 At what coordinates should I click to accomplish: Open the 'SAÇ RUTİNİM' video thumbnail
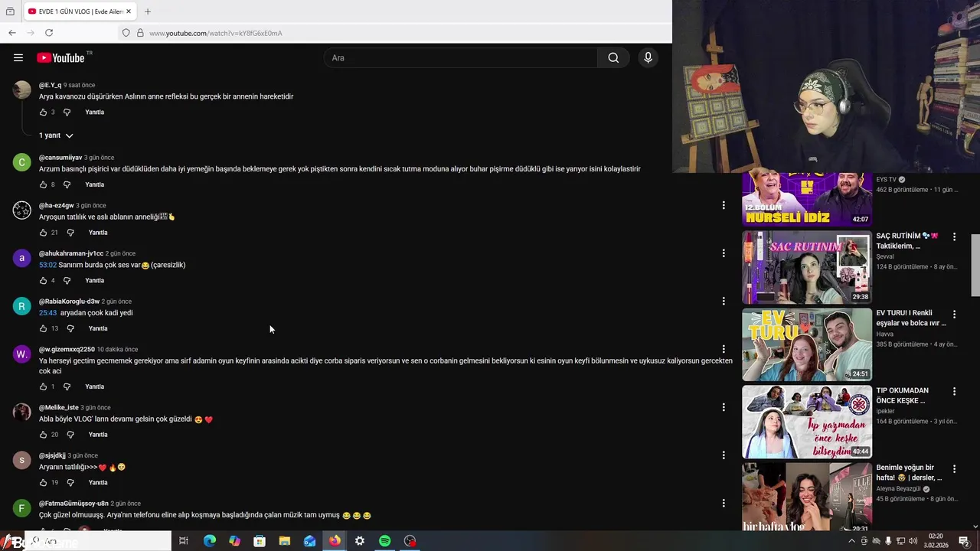pyautogui.click(x=807, y=268)
